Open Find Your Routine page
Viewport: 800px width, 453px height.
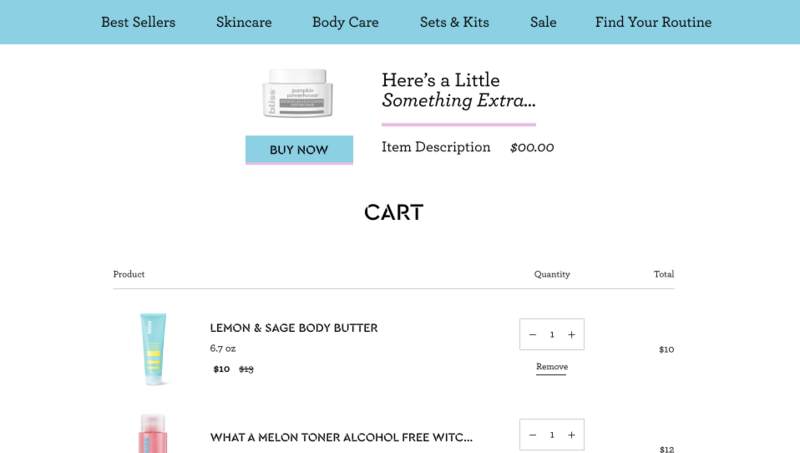click(653, 22)
